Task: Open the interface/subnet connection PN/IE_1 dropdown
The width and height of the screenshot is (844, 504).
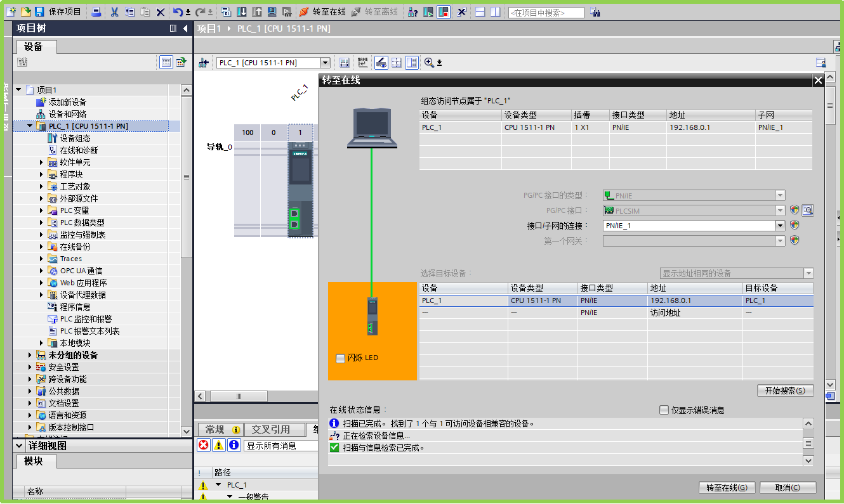Action: 780,226
